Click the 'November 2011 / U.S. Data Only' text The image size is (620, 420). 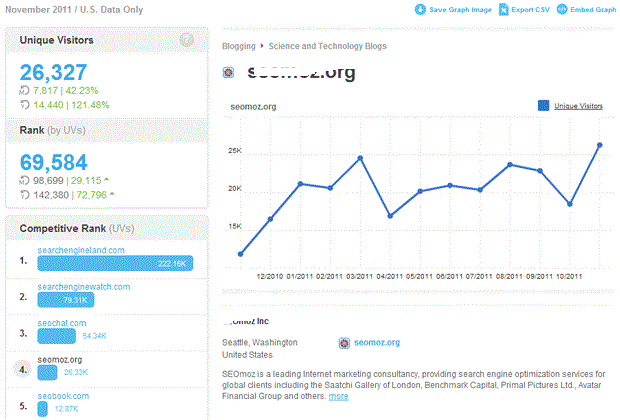(74, 9)
